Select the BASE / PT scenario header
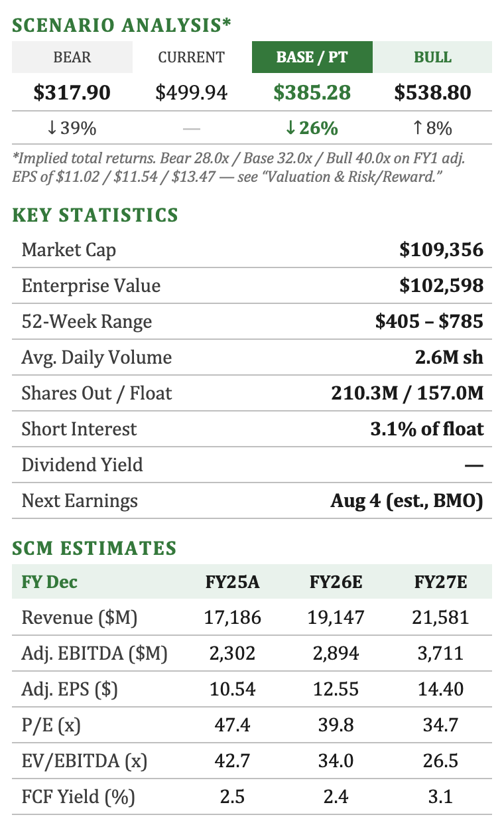Screen dimensions: 504x823 point(312,57)
